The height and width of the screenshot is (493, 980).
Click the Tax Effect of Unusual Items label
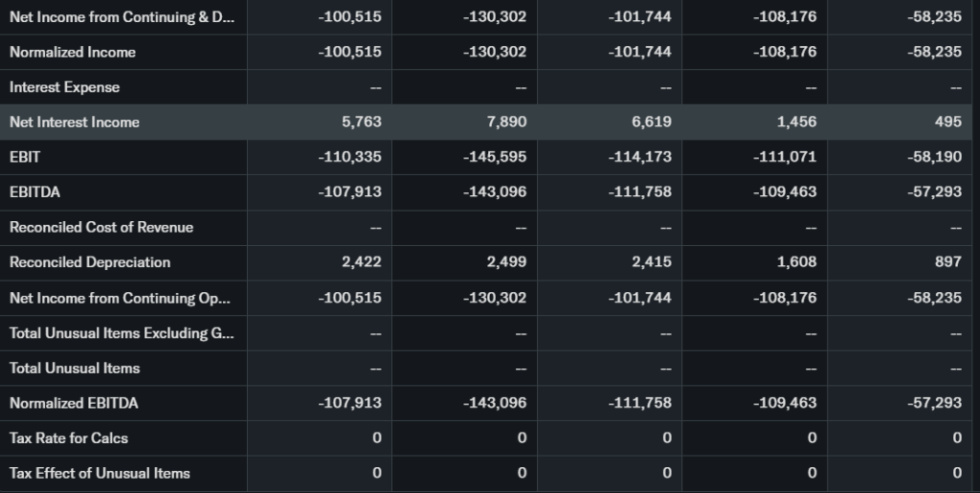pyautogui.click(x=100, y=473)
